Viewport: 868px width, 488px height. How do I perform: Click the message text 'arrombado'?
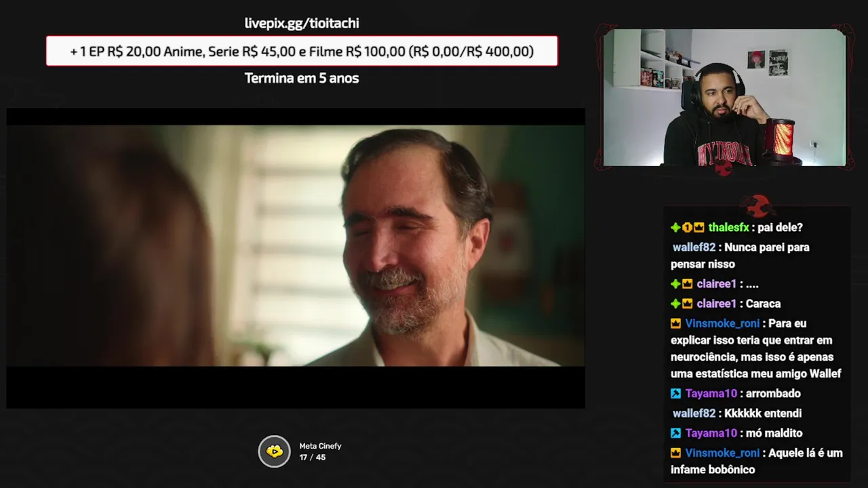pos(773,393)
